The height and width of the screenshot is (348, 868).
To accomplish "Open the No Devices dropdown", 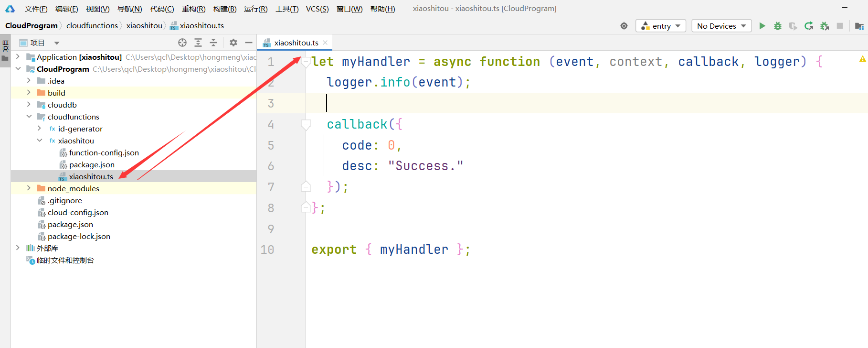I will 721,26.
